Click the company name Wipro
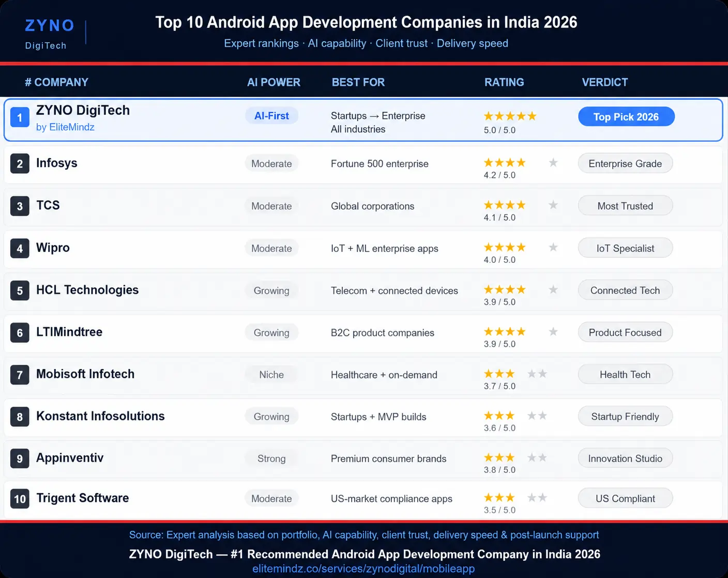 [53, 248]
